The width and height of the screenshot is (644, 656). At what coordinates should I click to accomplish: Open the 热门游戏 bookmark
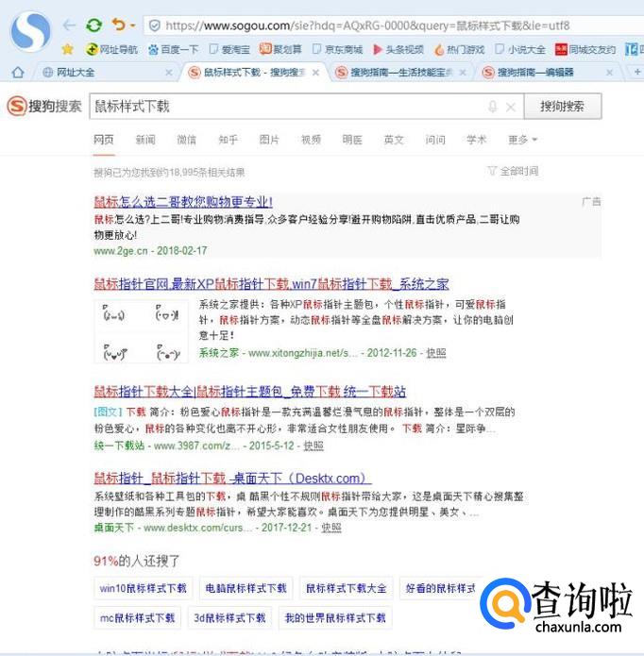coord(460,49)
